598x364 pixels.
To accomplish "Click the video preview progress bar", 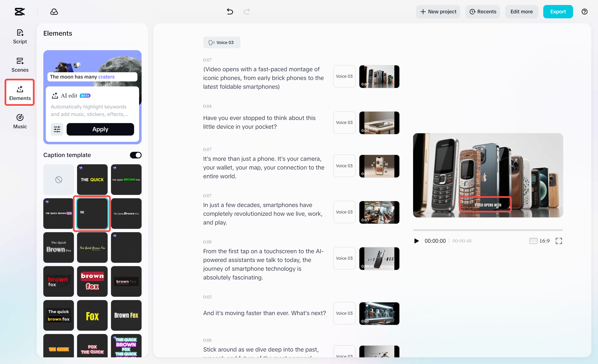I will point(488,230).
